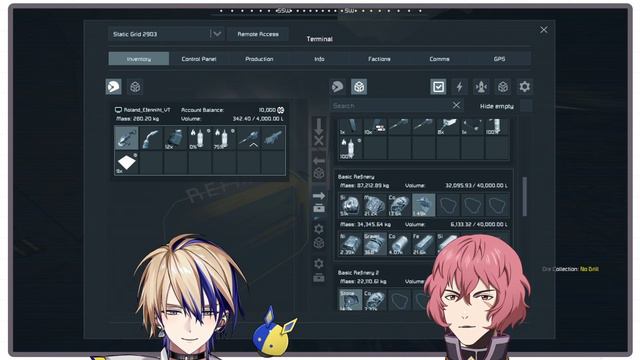Select the highlighted hand tool in the player inventory

tap(127, 138)
